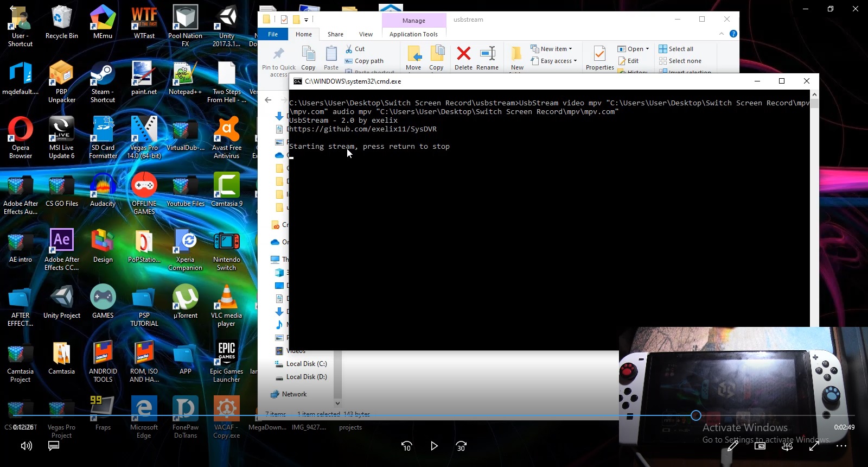868x467 pixels.
Task: Launch Fraps from the desktop
Action: [x=103, y=414]
